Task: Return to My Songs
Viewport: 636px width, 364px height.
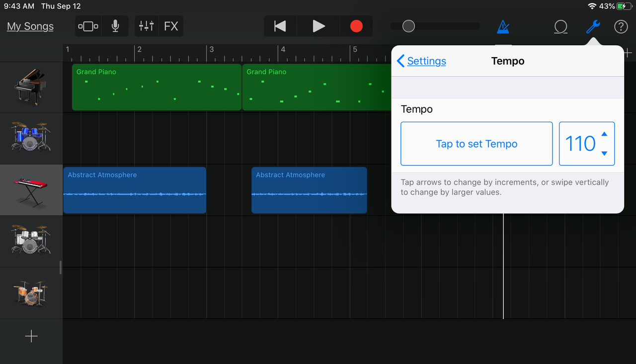Action: [x=30, y=26]
